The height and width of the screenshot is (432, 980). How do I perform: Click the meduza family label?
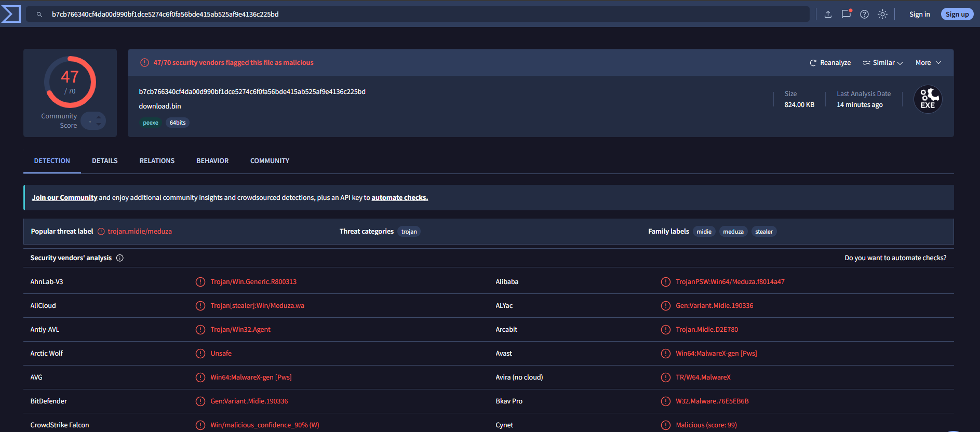pos(733,232)
